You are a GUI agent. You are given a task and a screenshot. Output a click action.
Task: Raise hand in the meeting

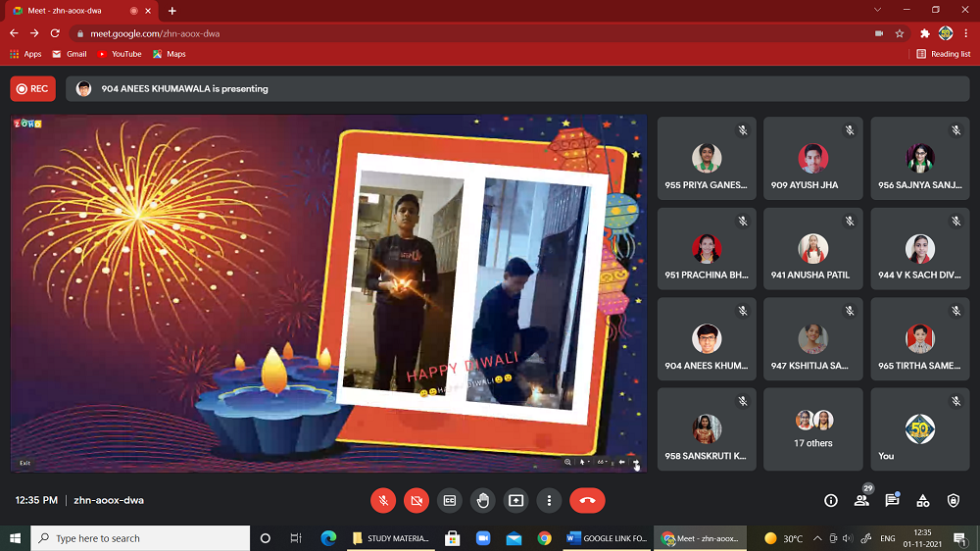coord(482,500)
